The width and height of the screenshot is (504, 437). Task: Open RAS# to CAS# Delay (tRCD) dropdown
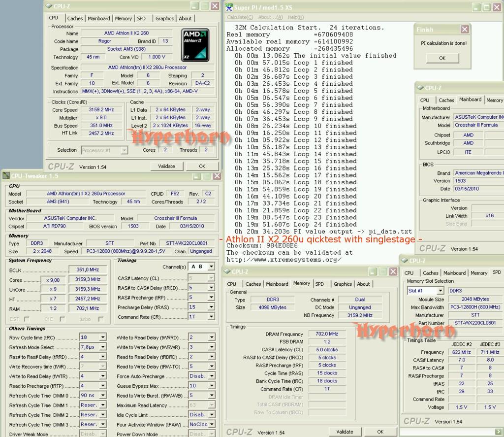coord(211,288)
